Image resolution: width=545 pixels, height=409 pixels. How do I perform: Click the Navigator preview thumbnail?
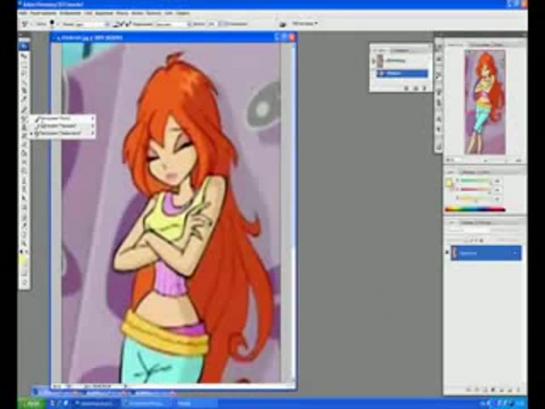[485, 102]
